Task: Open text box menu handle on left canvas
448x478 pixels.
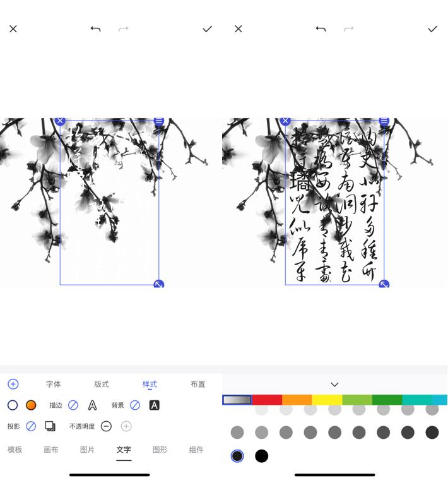Action: [x=158, y=121]
